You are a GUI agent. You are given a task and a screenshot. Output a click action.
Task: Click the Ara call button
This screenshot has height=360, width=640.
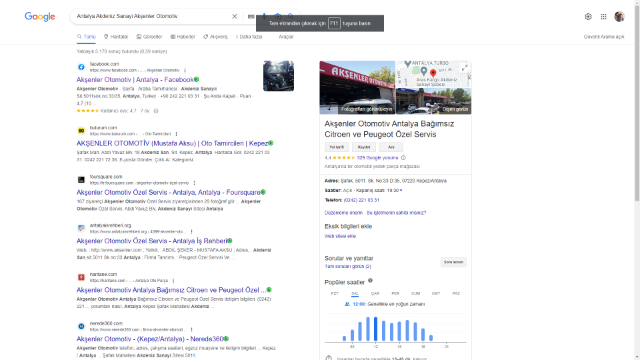click(391, 147)
